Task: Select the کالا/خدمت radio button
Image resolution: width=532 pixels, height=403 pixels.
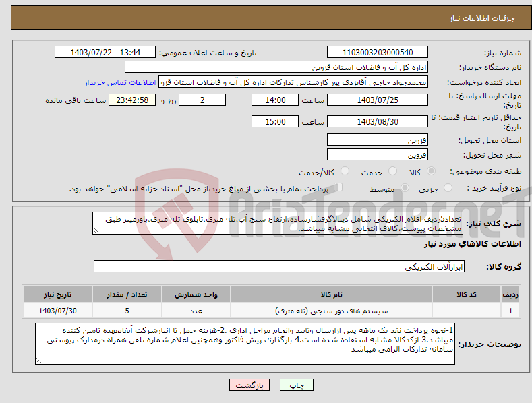Action: (345, 171)
